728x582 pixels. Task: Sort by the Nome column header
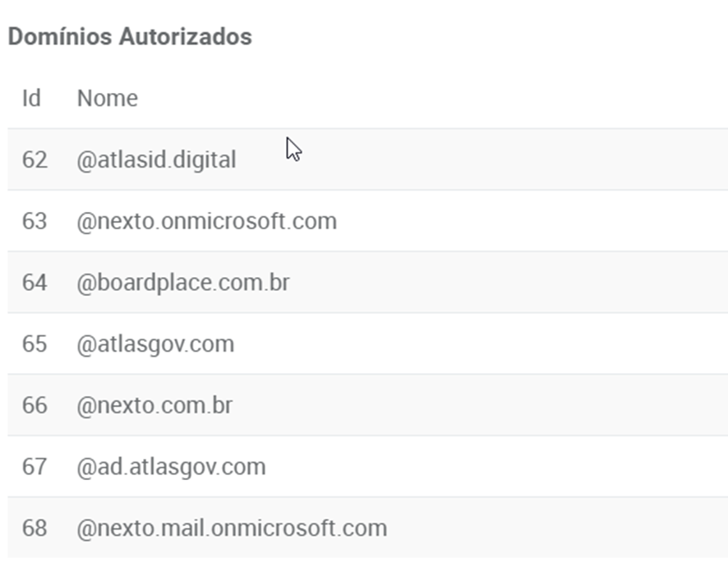[108, 99]
